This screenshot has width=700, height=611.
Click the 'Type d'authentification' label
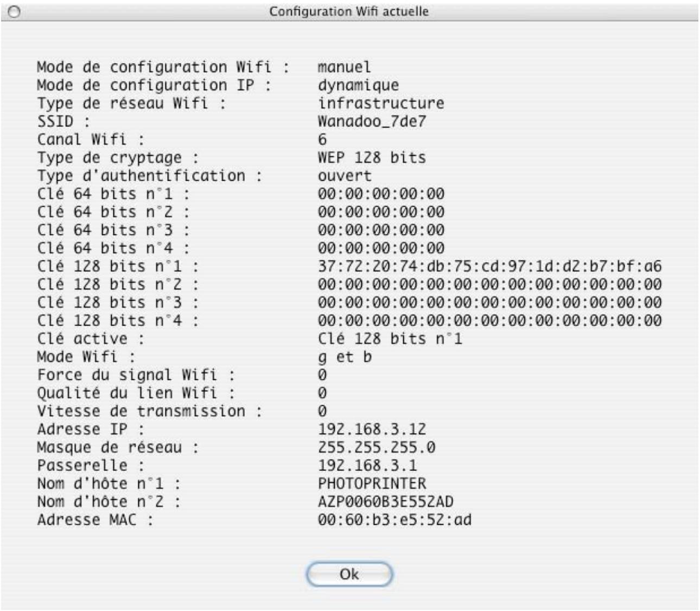pyautogui.click(x=149, y=176)
